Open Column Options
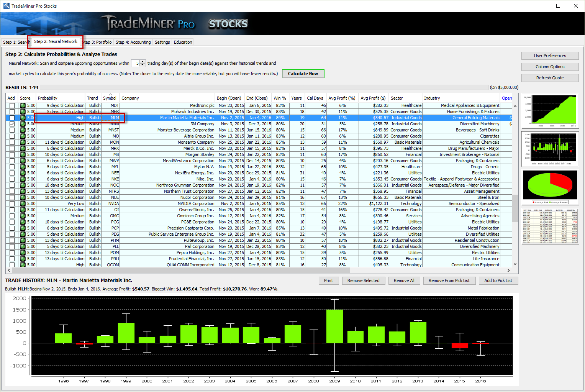Viewport: 585px width, 392px height. (x=550, y=67)
